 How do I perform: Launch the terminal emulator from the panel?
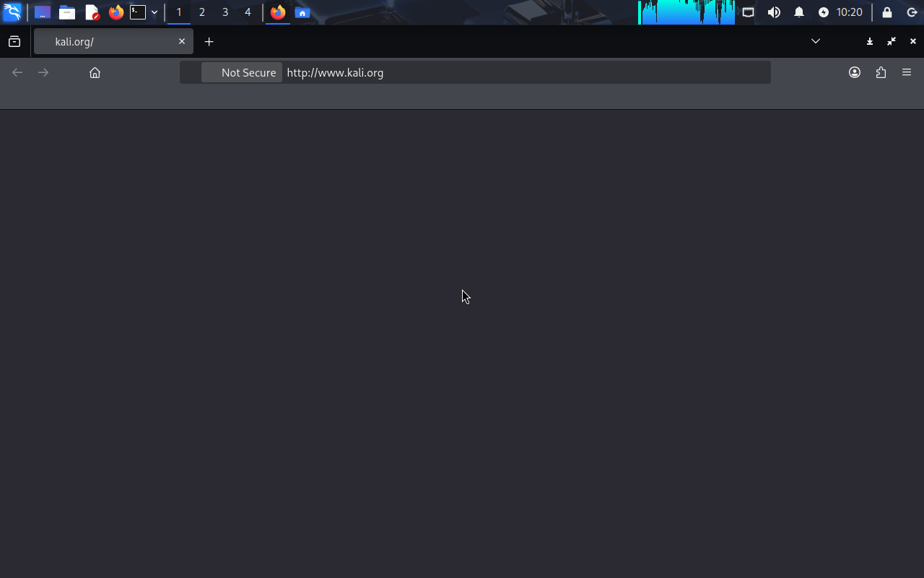tap(138, 12)
